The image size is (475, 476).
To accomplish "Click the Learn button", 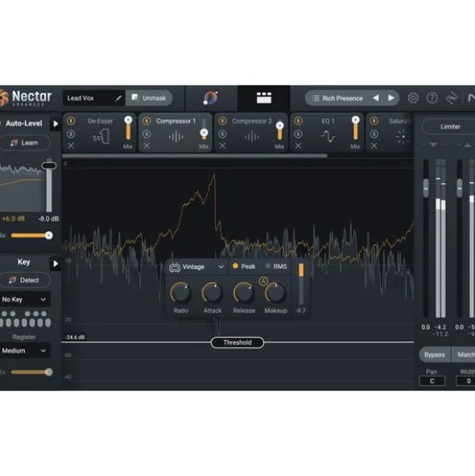I will click(25, 143).
